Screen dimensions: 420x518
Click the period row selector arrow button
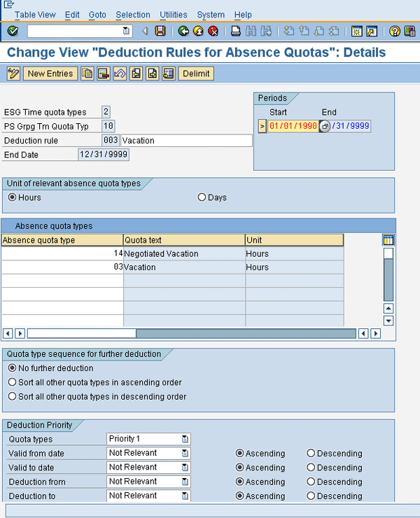(262, 126)
